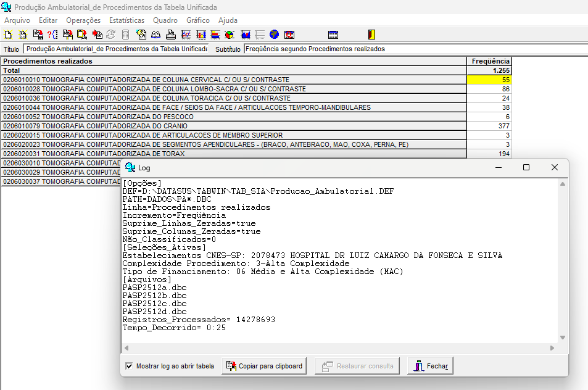The width and height of the screenshot is (588, 390).
Task: Select the Total row label
Action: pyautogui.click(x=234, y=70)
